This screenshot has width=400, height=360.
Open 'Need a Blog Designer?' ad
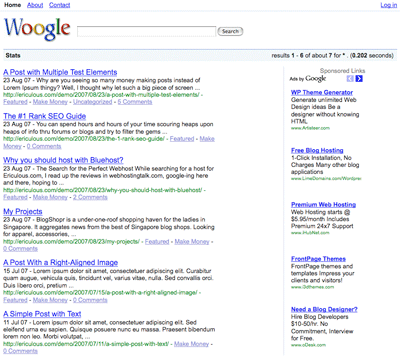pos(324,310)
